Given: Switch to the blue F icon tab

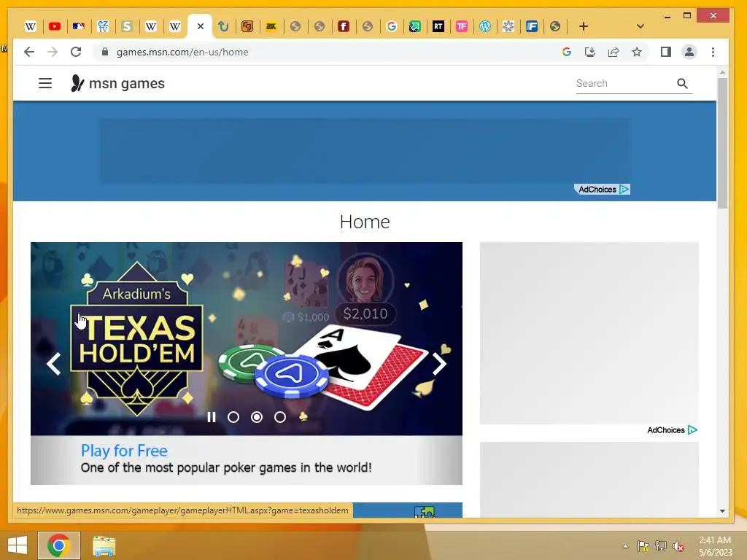Looking at the screenshot, I should [x=532, y=26].
